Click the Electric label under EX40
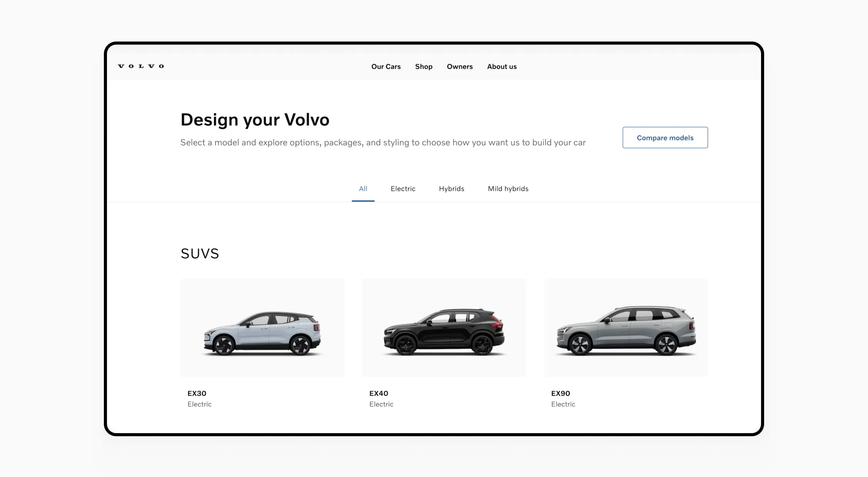 tap(381, 404)
